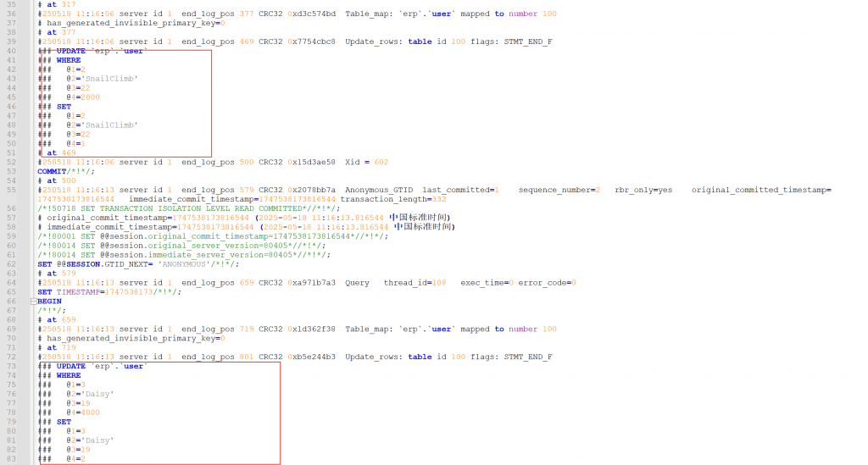Click line number 53 in the gutter
Image resolution: width=868 pixels, height=465 pixels.
click(11, 171)
